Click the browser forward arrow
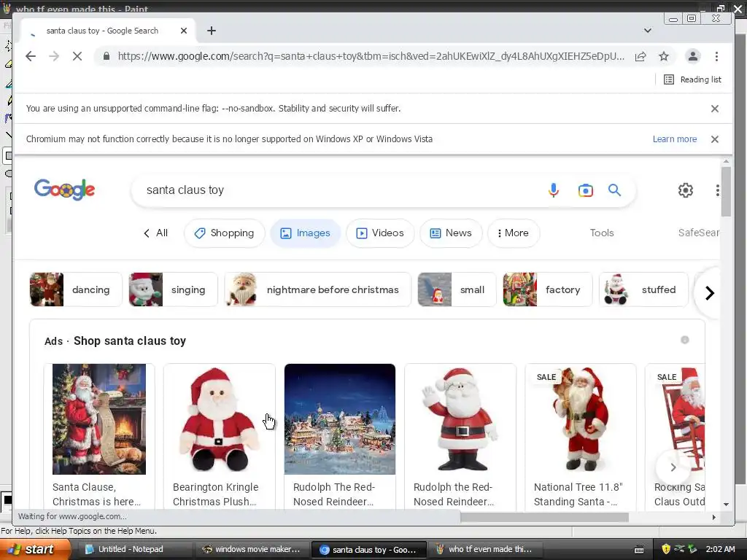The width and height of the screenshot is (747, 560). [x=54, y=56]
